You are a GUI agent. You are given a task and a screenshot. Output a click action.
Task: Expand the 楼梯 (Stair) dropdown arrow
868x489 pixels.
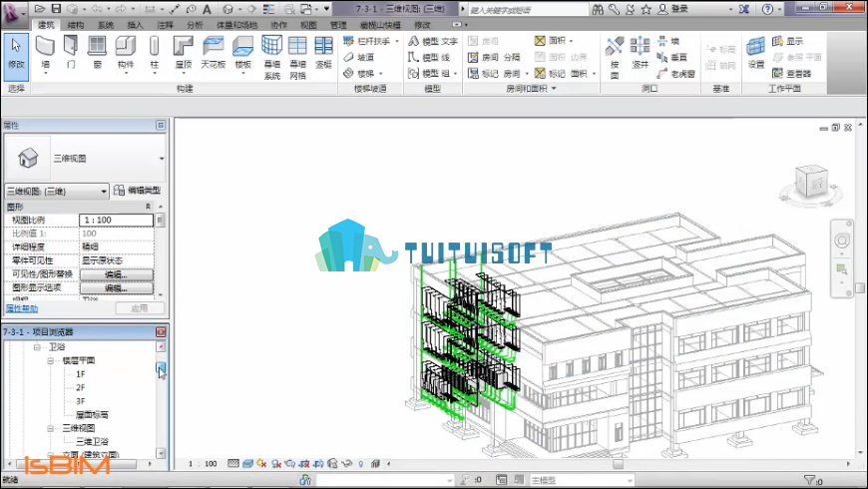[x=381, y=73]
